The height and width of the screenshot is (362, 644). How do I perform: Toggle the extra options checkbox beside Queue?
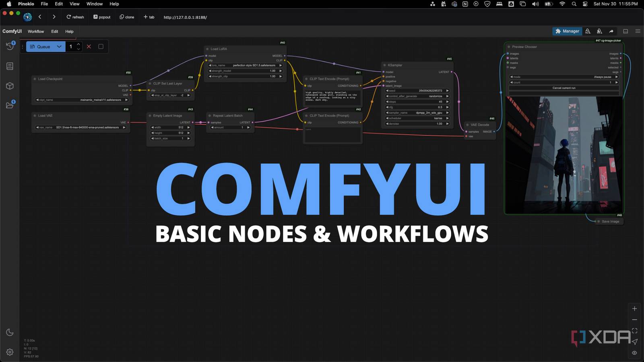(x=100, y=46)
